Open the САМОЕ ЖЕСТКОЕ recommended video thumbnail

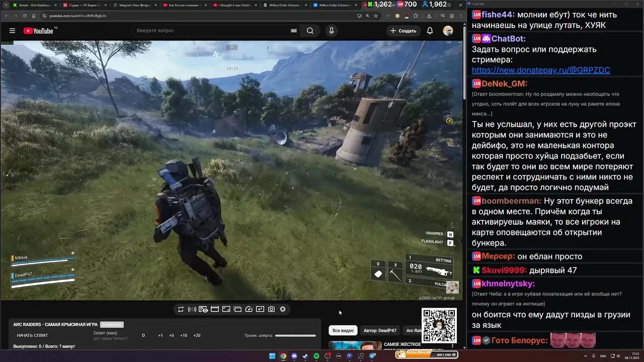coord(355,345)
